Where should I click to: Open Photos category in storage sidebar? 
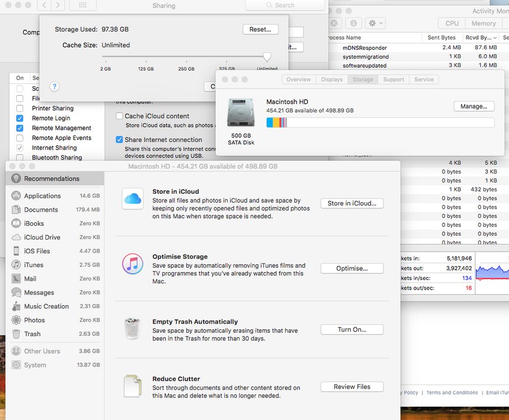(x=55, y=320)
